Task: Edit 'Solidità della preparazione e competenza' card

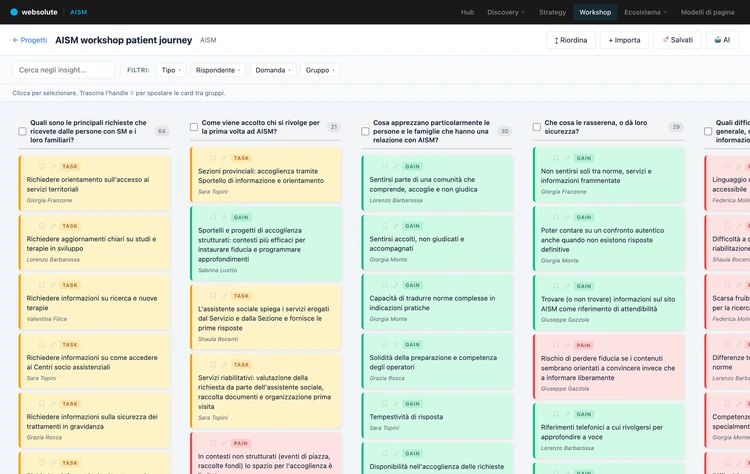Action: 396,344
